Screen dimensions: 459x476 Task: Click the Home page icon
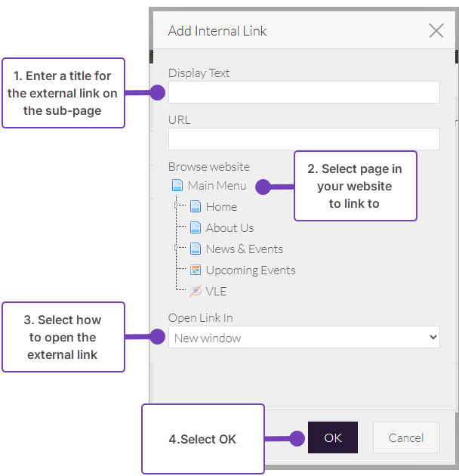point(196,206)
